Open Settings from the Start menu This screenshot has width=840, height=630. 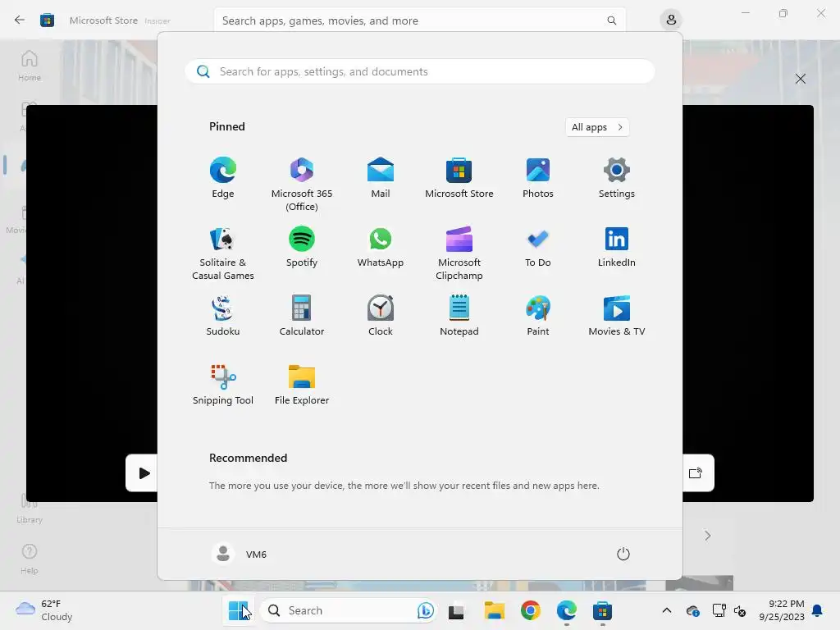pyautogui.click(x=617, y=178)
